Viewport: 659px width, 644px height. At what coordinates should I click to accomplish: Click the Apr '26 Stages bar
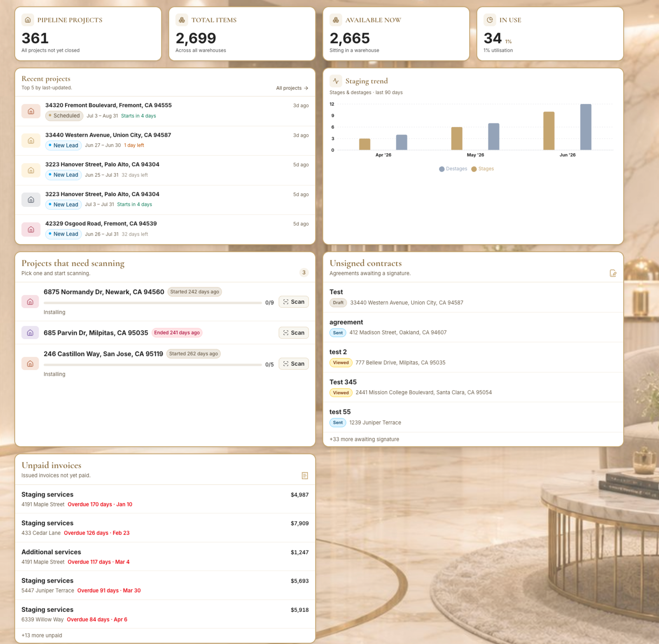[x=365, y=144]
